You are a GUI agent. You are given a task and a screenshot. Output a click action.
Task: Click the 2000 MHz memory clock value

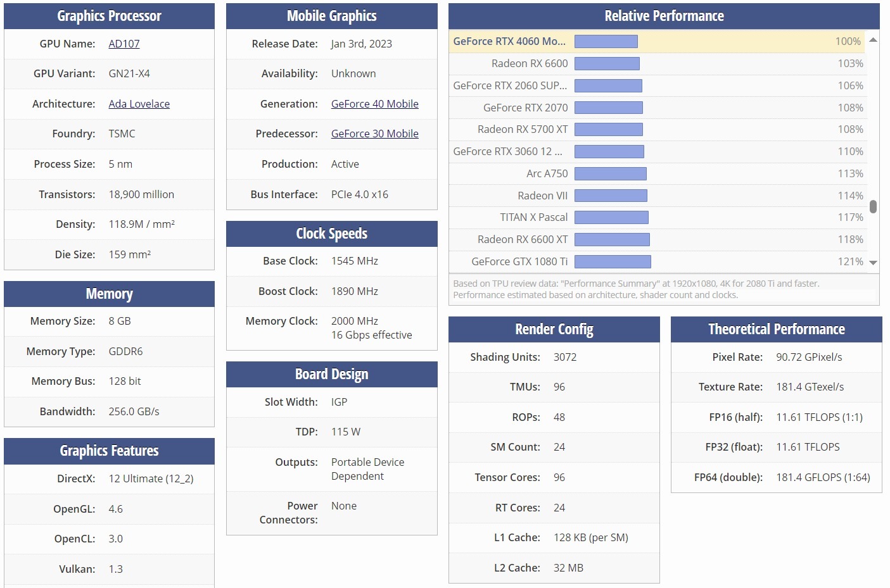tap(355, 321)
